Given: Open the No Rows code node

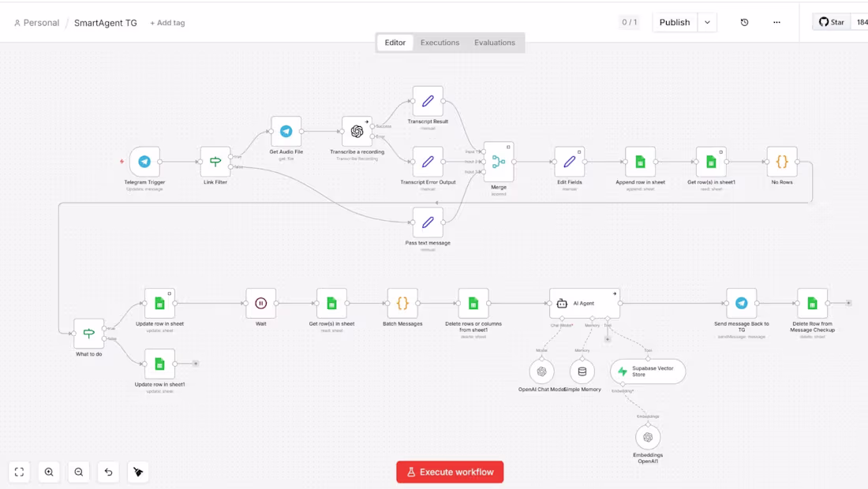Looking at the screenshot, I should click(782, 162).
